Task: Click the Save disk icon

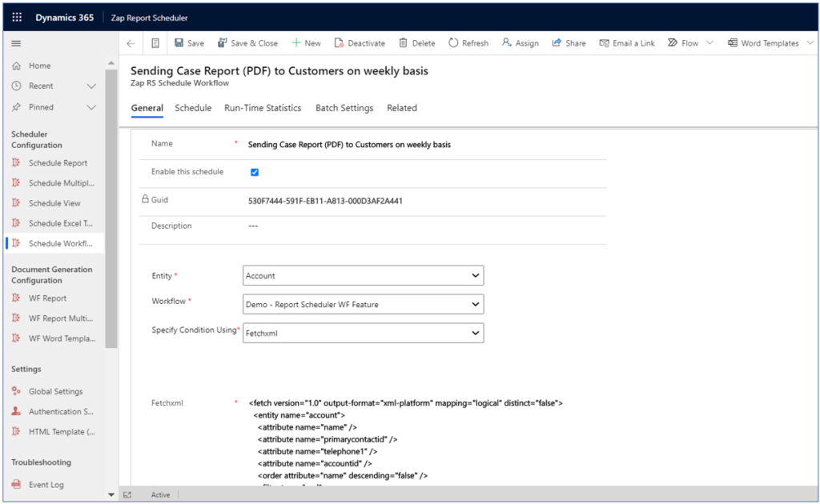Action: click(x=179, y=43)
